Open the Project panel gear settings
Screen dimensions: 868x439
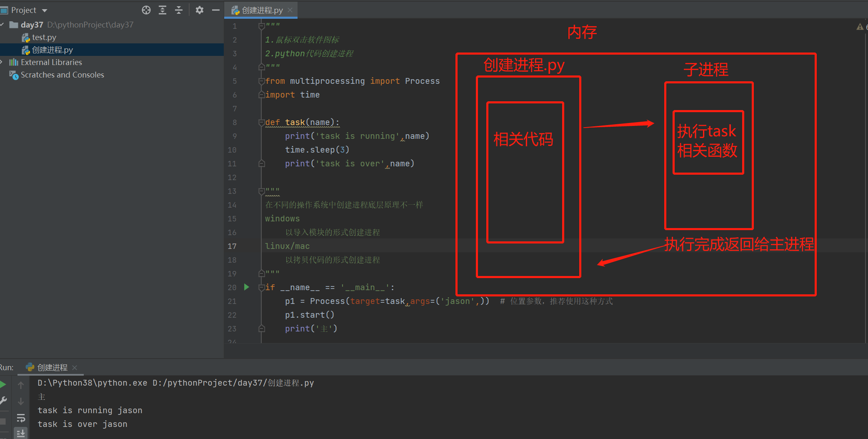(200, 10)
